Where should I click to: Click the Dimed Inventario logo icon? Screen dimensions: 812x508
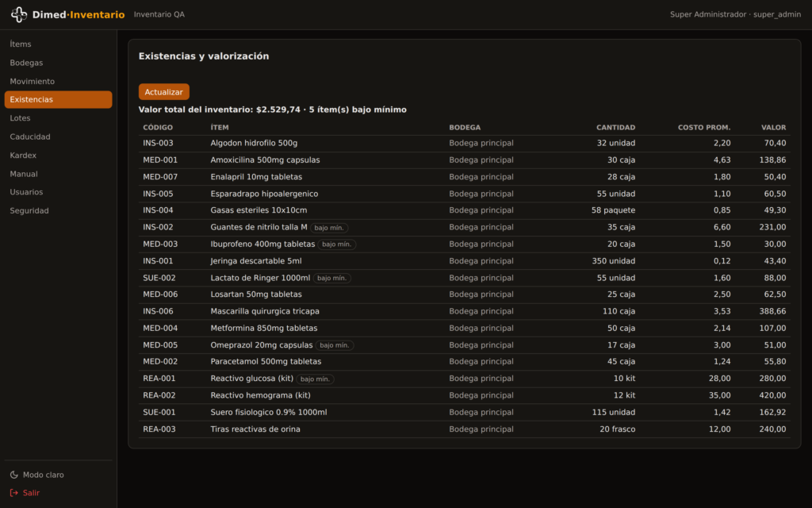[x=19, y=14]
